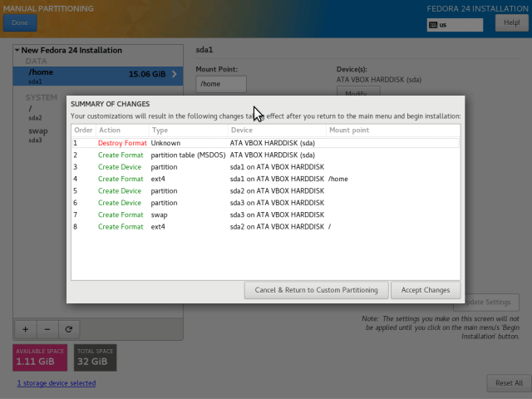Screen dimensions: 532x399
Task: Click the chevron arrow on the /home row
Action: click(x=175, y=74)
